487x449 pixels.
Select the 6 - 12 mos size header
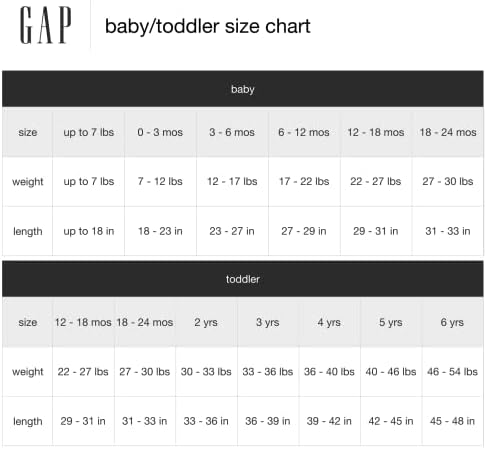304,132
